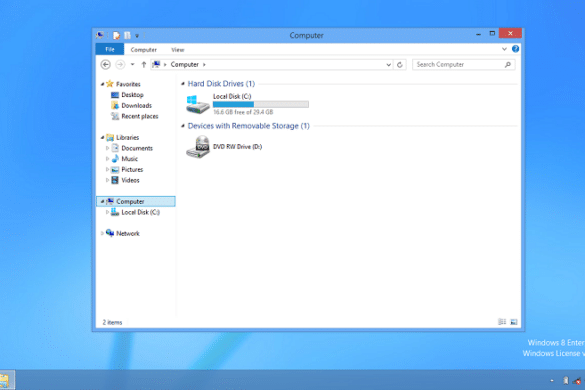
Task: Expand the Pictures library arrow
Action: pyautogui.click(x=107, y=169)
